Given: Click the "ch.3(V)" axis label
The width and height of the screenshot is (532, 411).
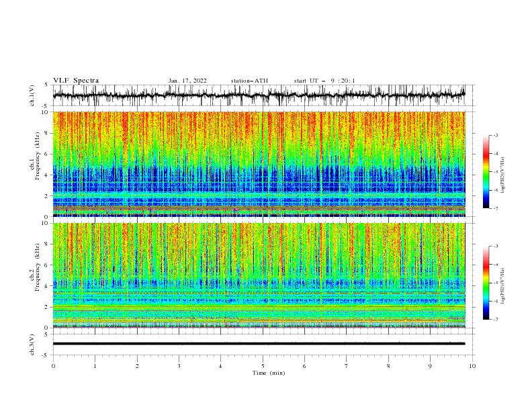Looking at the screenshot, I should [x=32, y=345].
